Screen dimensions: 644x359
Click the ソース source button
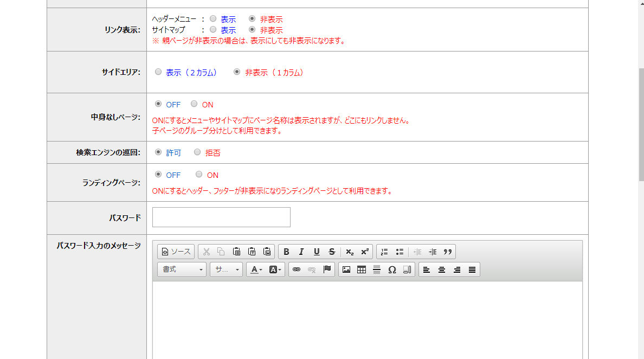tap(176, 252)
